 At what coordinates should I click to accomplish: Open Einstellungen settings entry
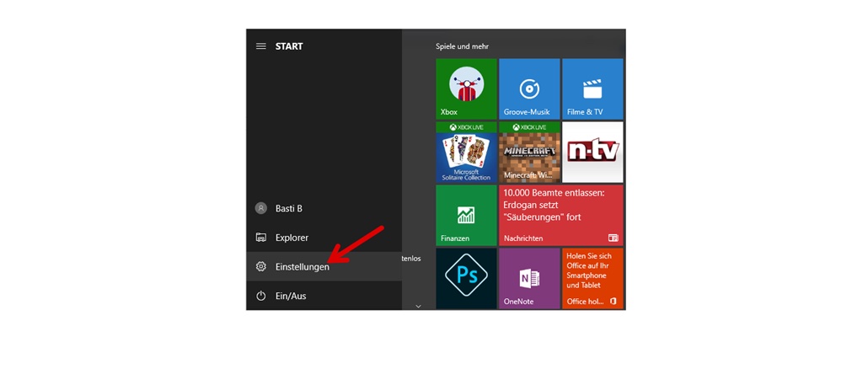click(x=324, y=267)
